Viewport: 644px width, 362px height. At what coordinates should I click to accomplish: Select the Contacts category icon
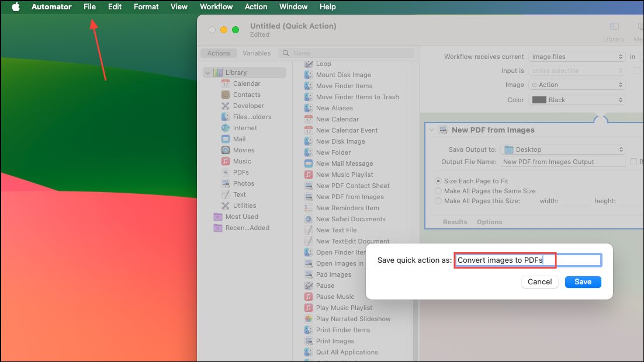(x=226, y=95)
